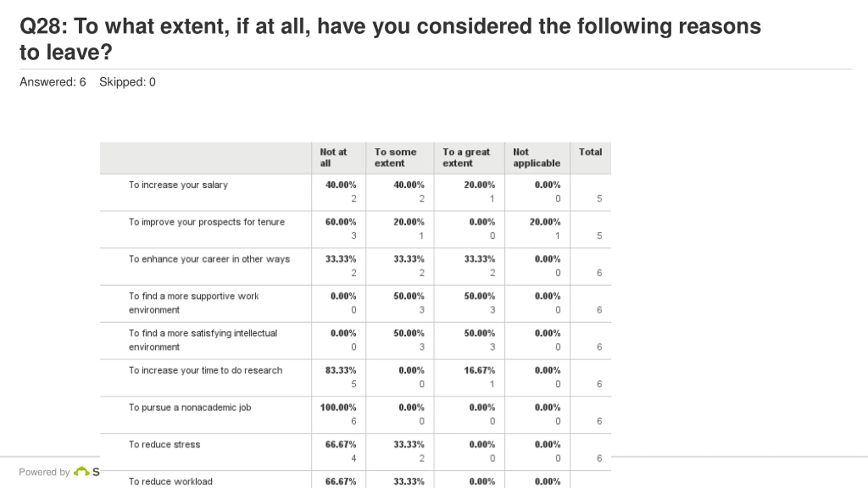Screen dimensions: 868x488
Task: Click the 'To increase your salary' row label
Action: pos(178,185)
